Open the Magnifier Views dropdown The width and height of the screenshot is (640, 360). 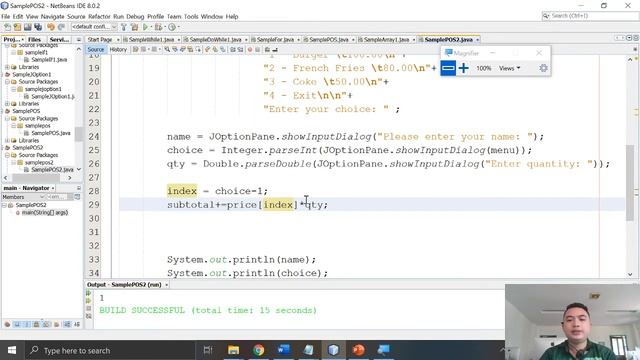click(x=509, y=68)
